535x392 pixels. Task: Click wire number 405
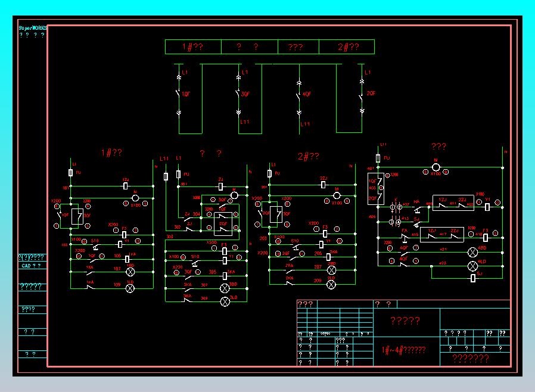(x=372, y=217)
